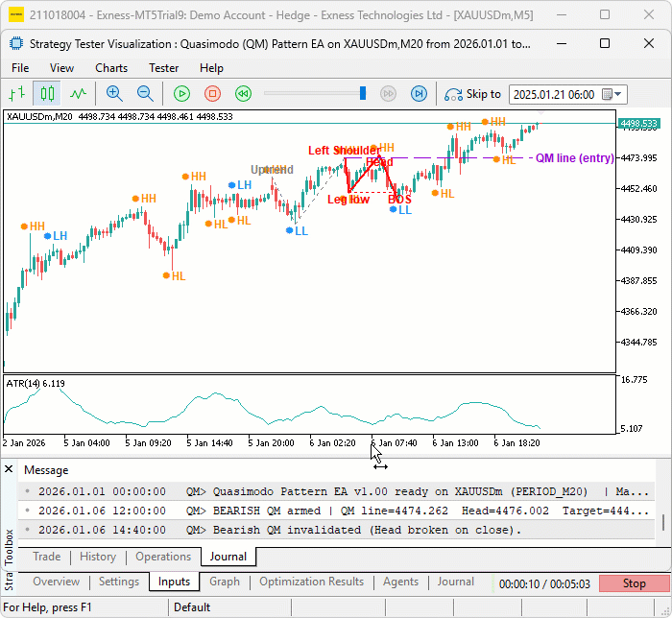
Task: Click the LL marker below BOS
Action: [400, 210]
